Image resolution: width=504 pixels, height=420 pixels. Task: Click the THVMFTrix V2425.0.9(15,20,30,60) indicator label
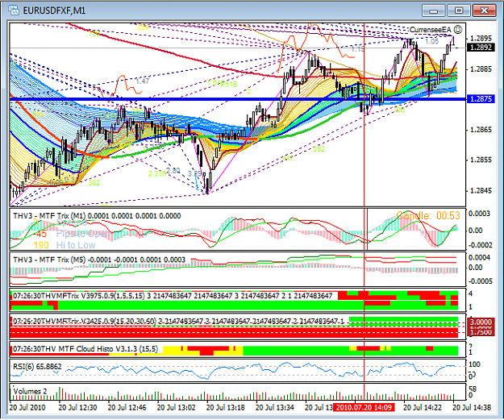pyautogui.click(x=179, y=321)
